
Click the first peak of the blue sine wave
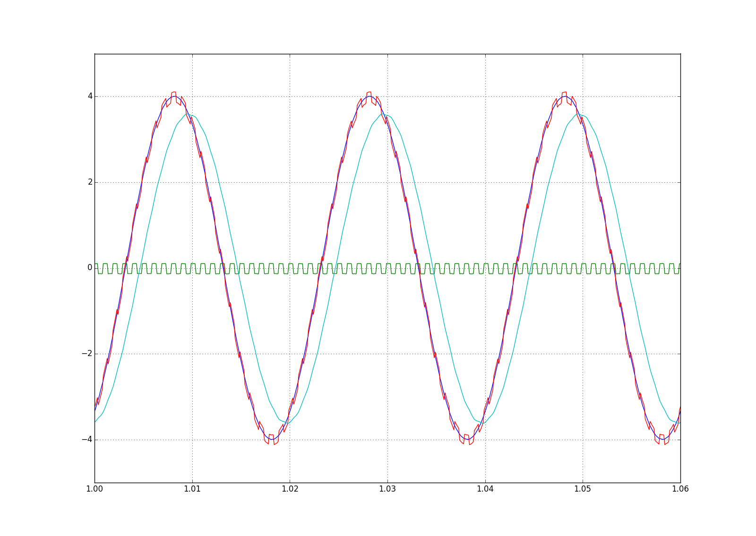[175, 96]
